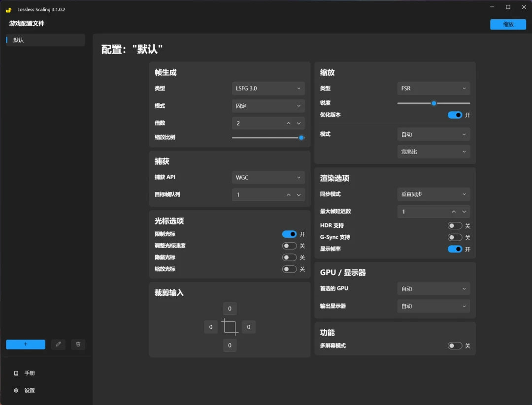532x405 pixels.
Task: Add a new profile with plus button
Action: [x=26, y=344]
